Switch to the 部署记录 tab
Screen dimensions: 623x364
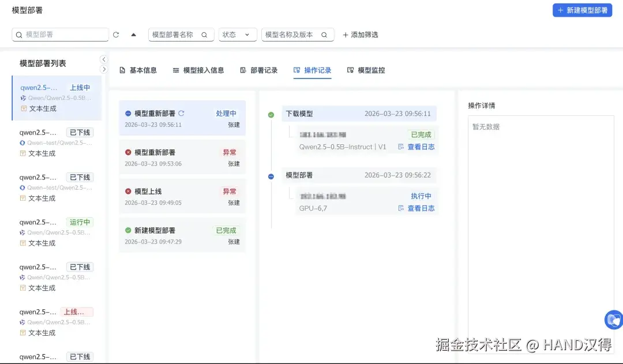click(259, 70)
